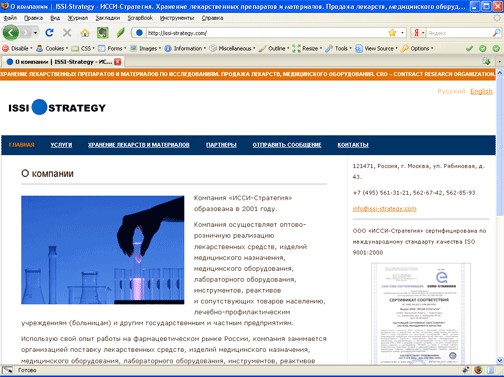Click the status bar icon left of 'Готово'
Viewport: 504px width, 377px height.
(x=7, y=370)
